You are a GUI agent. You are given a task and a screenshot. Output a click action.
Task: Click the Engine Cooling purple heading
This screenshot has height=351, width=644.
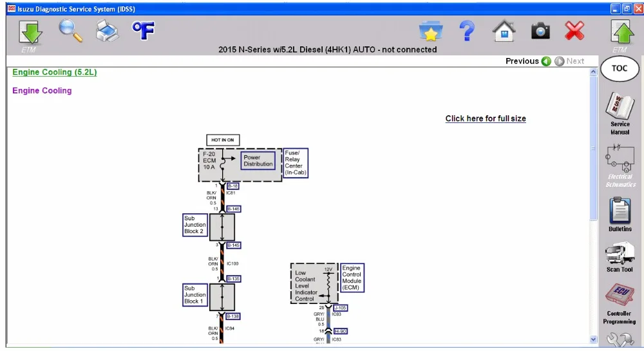pyautogui.click(x=42, y=91)
